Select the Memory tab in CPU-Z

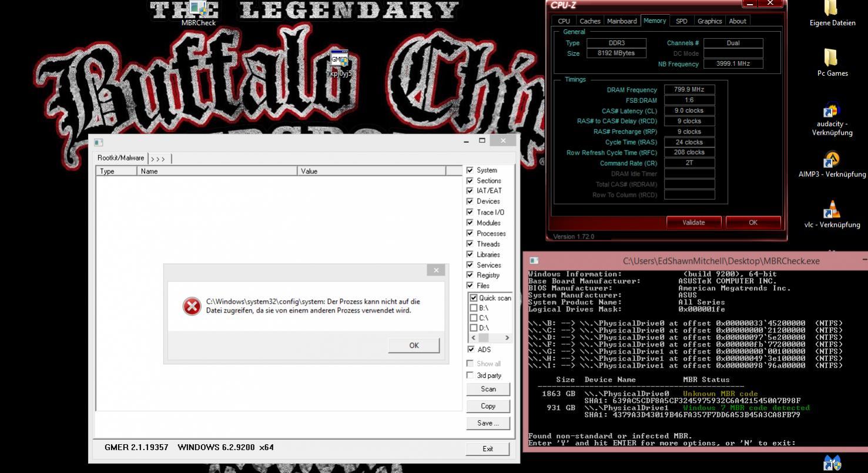(654, 21)
